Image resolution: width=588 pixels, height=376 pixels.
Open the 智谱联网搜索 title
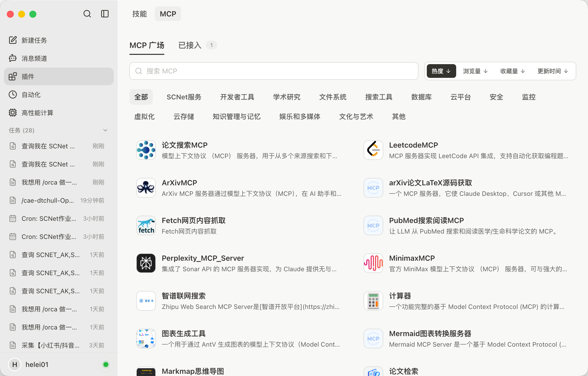click(184, 296)
